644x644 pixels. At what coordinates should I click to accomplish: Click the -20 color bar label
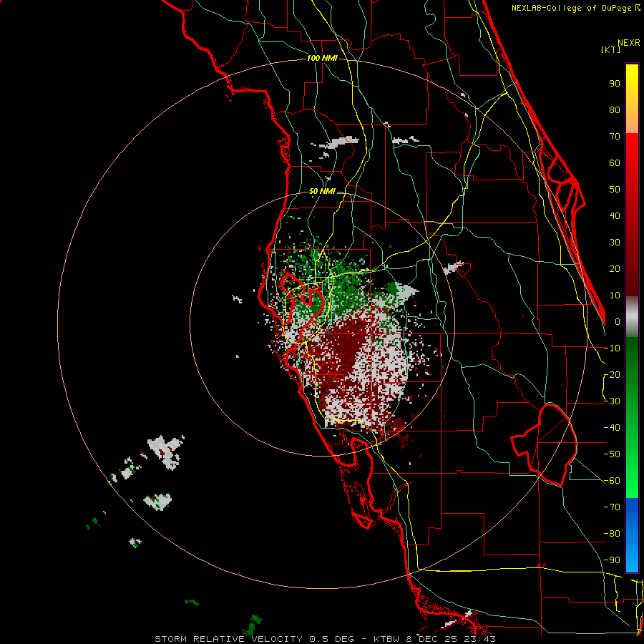(x=612, y=375)
